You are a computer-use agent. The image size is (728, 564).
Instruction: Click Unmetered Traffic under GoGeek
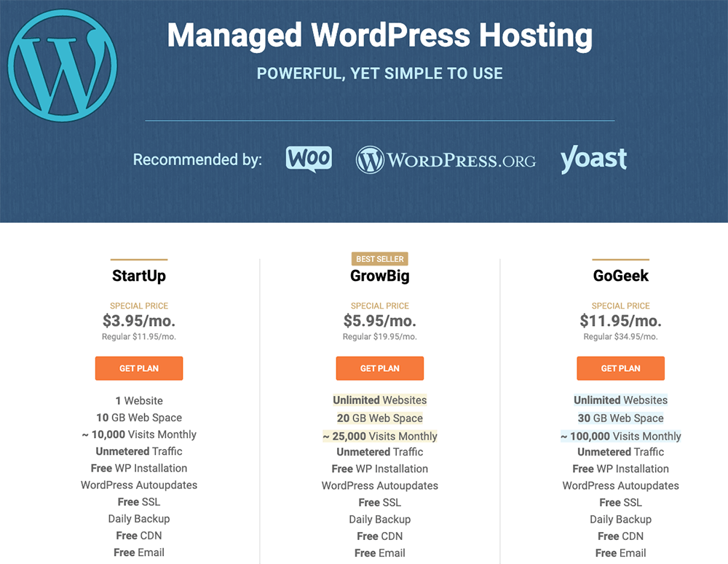(621, 452)
